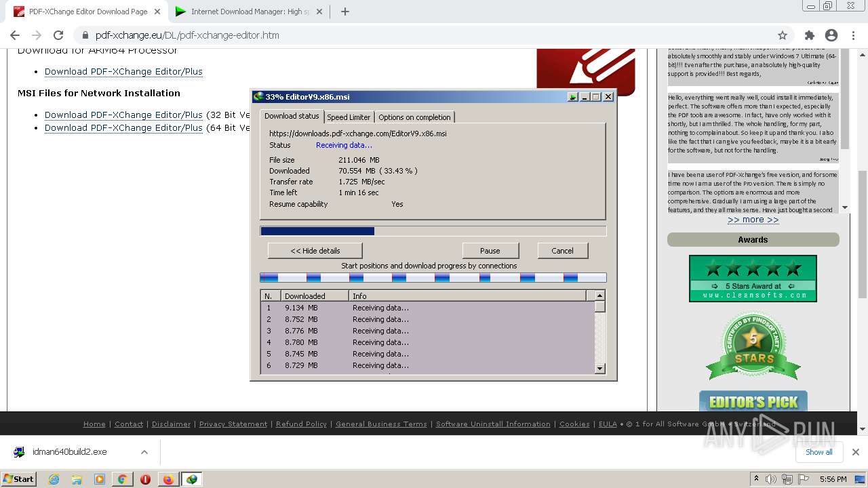
Task: Click the connections download progress strip
Action: point(433,277)
